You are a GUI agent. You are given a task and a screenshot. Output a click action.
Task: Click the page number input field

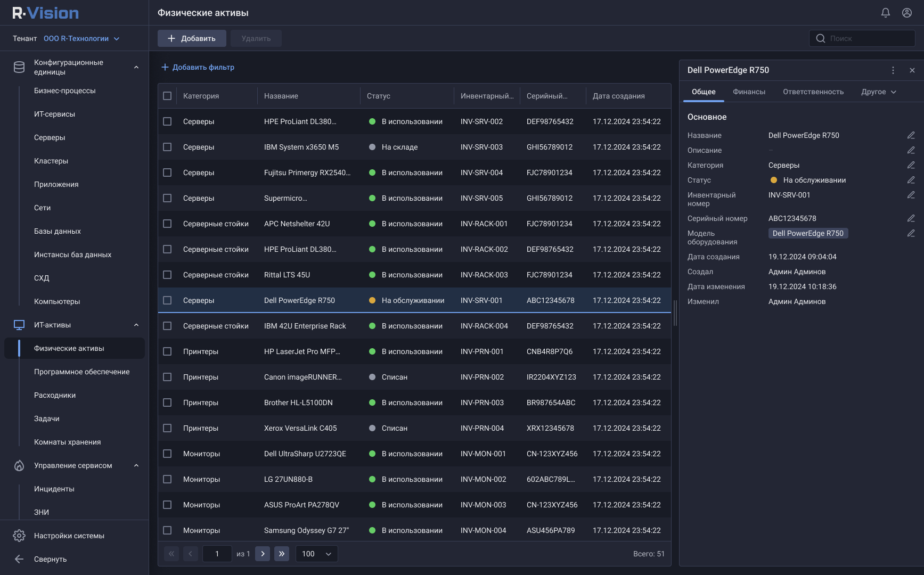pos(217,554)
